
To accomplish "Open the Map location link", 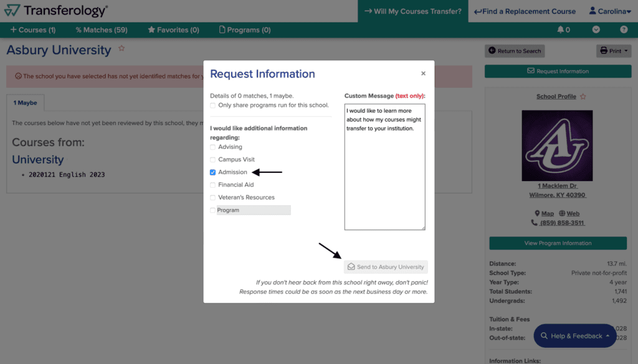I will [x=544, y=213].
